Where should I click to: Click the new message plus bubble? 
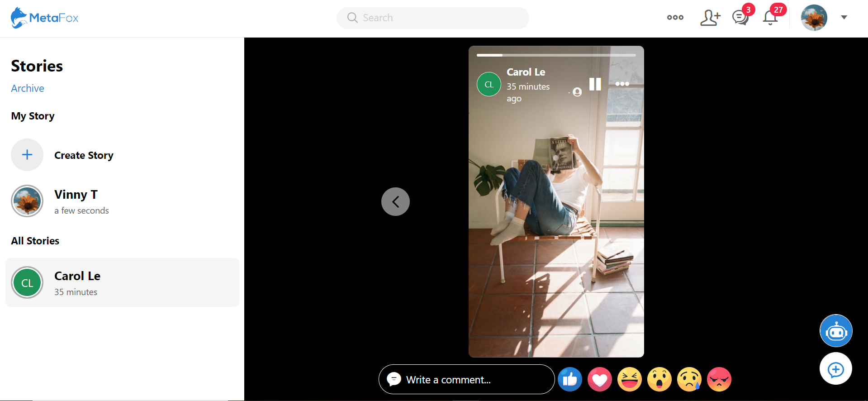click(x=836, y=369)
